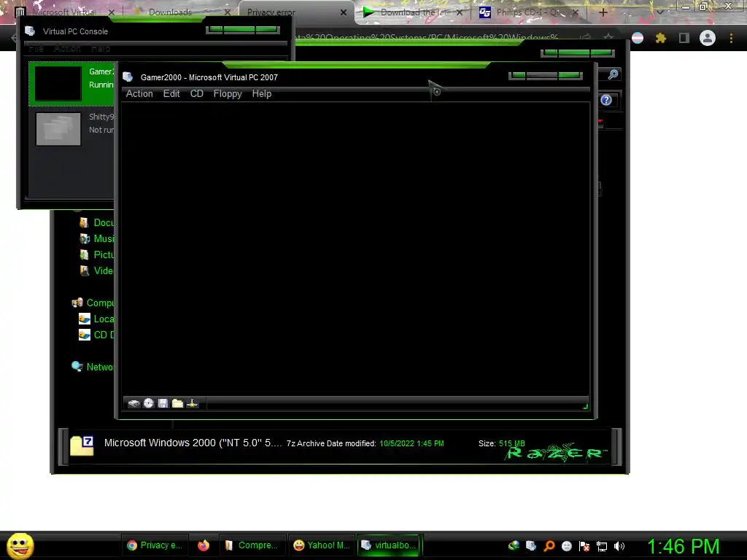Image resolution: width=747 pixels, height=560 pixels.
Task: Click the Action Center flag tray icon
Action: click(584, 546)
